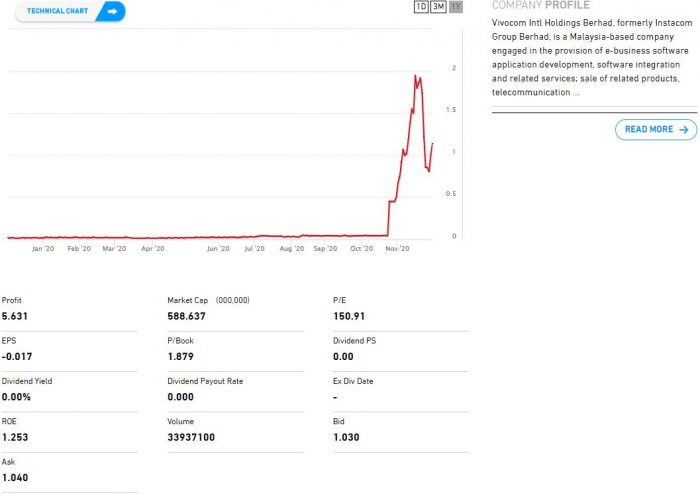Image resolution: width=700 pixels, height=495 pixels.
Task: Click the Profit value 5.631
Action: point(15,317)
